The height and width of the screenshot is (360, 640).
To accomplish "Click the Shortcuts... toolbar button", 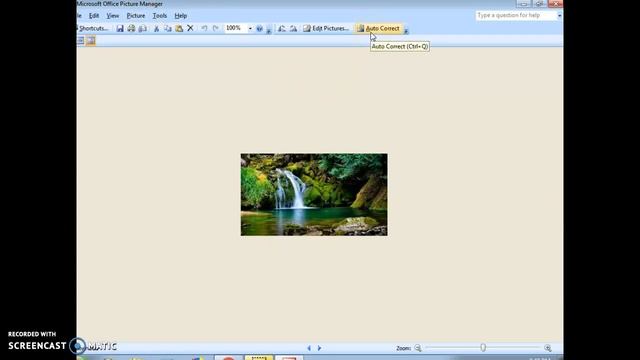I will coord(93,29).
